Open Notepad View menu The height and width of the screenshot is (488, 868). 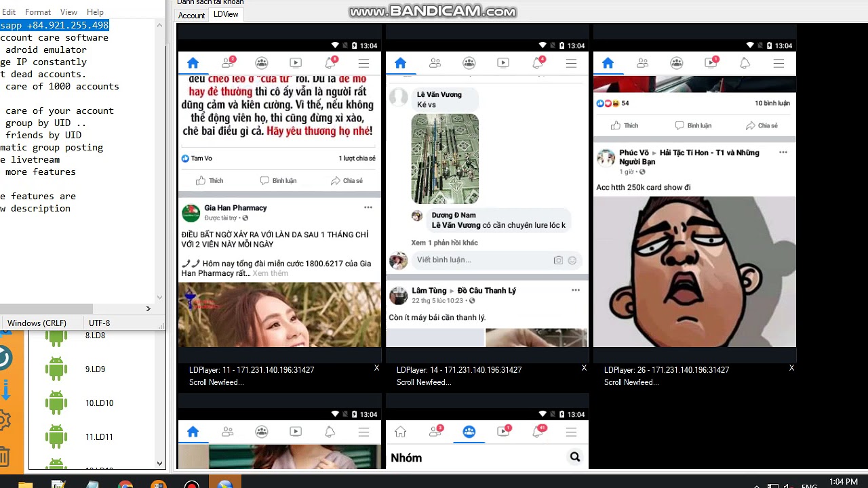[x=68, y=12]
